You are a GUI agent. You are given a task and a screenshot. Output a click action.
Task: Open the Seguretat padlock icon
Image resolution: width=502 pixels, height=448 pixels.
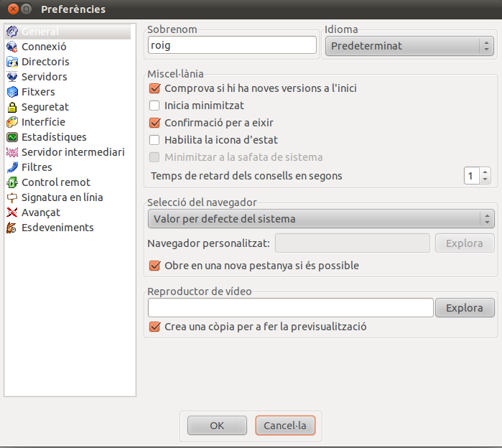[12, 107]
